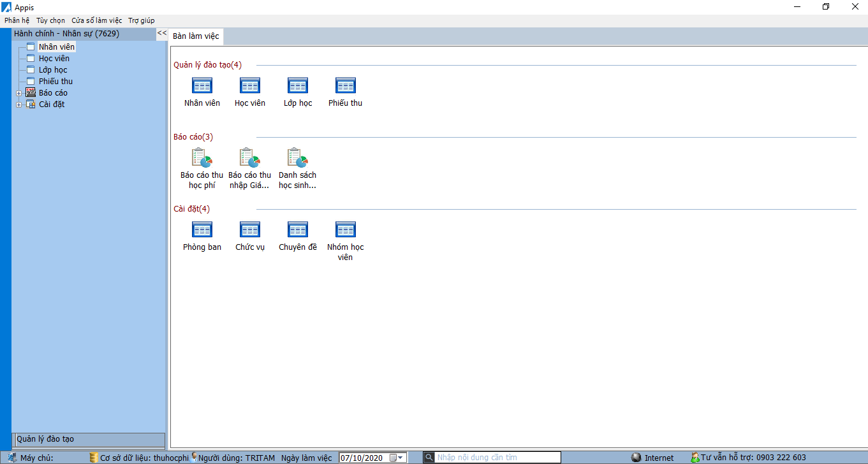Open the Tùy chọn menu
Image resolution: width=868 pixels, height=464 pixels.
click(x=50, y=20)
